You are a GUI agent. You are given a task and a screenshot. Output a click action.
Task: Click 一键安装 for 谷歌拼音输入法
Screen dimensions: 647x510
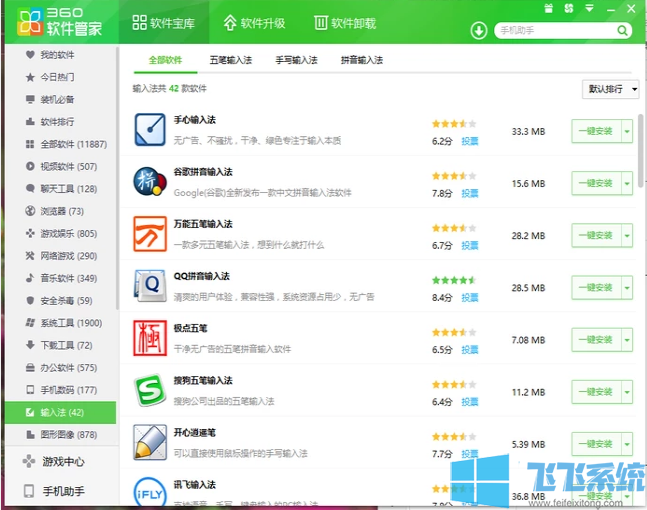pos(596,183)
